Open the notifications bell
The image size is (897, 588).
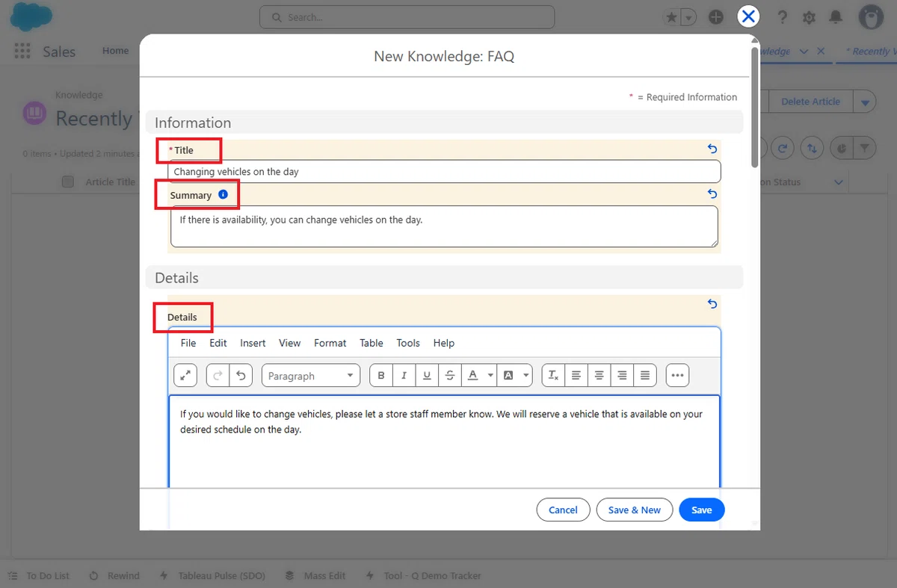[x=836, y=17]
